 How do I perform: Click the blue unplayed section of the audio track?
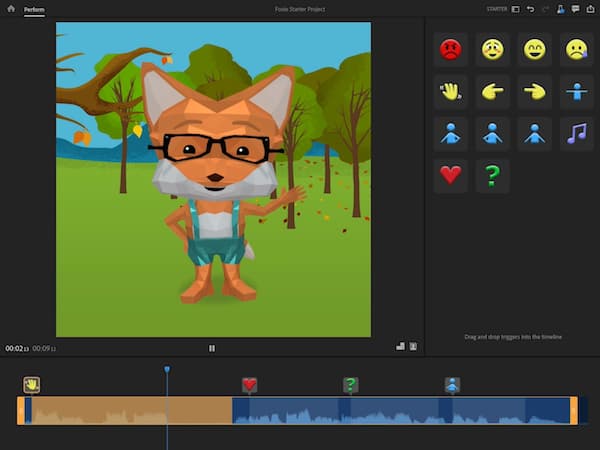tap(401, 411)
